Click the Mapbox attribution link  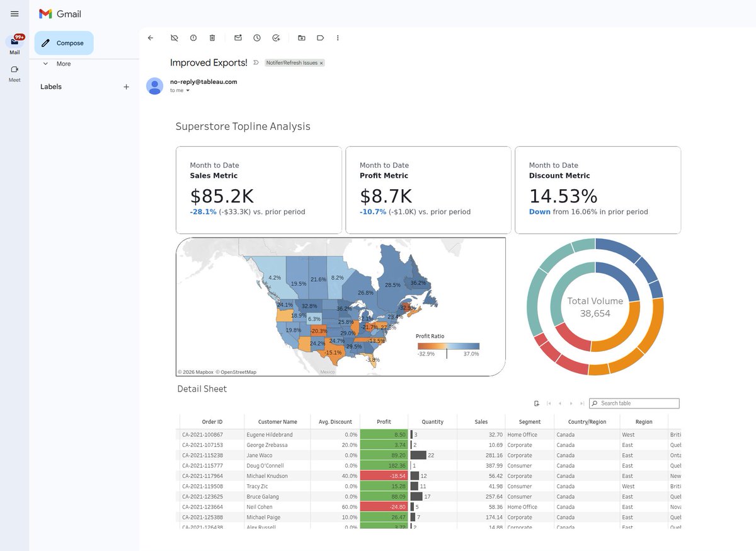(x=195, y=372)
